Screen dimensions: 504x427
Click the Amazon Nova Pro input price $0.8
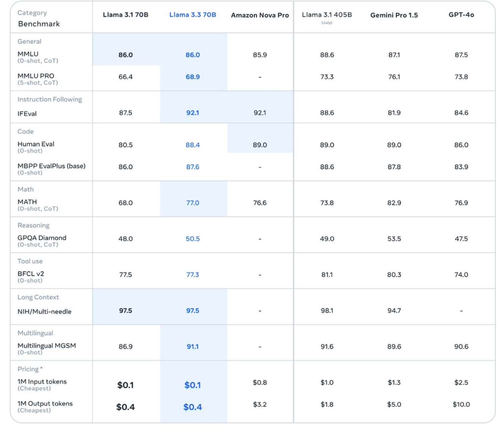pyautogui.click(x=260, y=383)
